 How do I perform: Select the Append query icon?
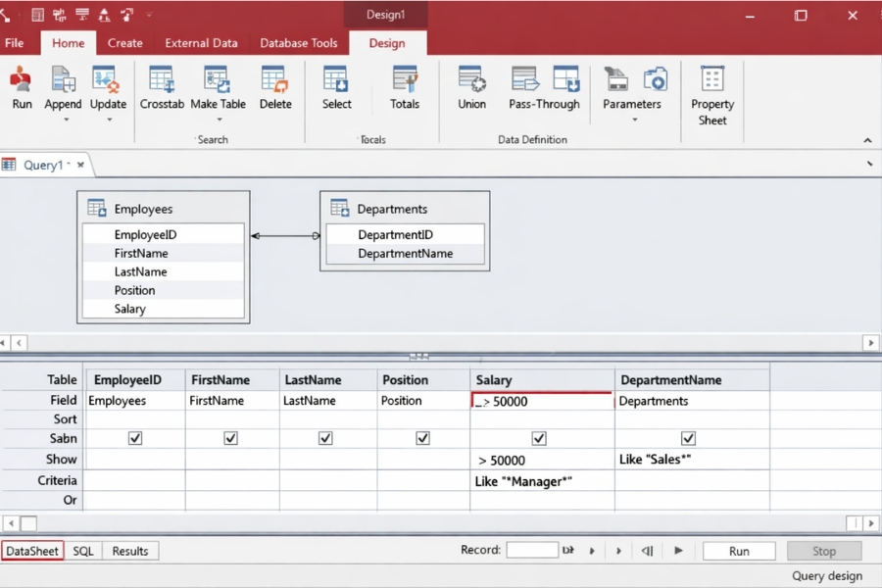point(62,85)
